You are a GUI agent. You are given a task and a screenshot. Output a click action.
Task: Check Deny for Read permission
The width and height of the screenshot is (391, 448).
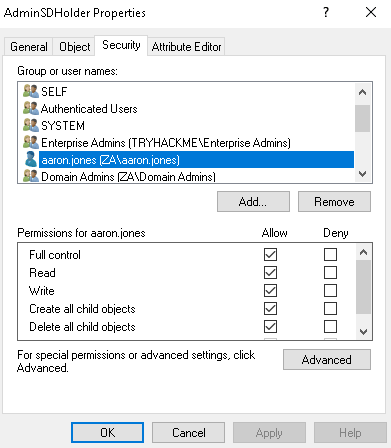tap(330, 273)
